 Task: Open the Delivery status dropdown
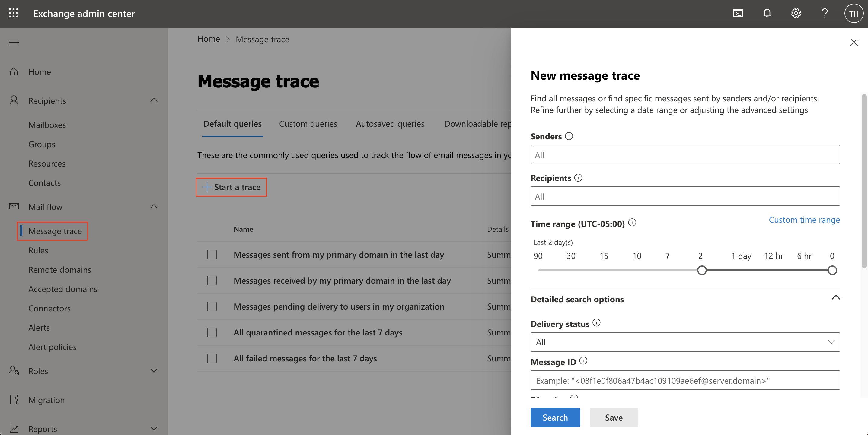point(685,342)
